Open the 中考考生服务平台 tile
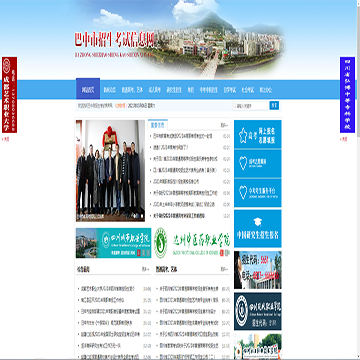This screenshot has width=360, height=360. (x=257, y=193)
